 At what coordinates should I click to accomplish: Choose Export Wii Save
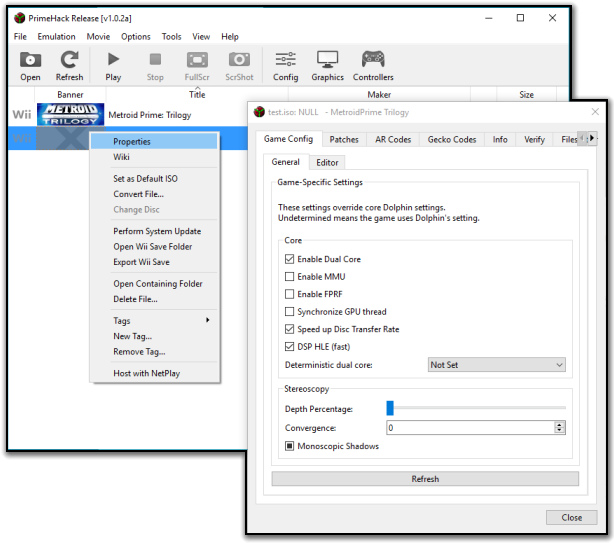pos(154,262)
